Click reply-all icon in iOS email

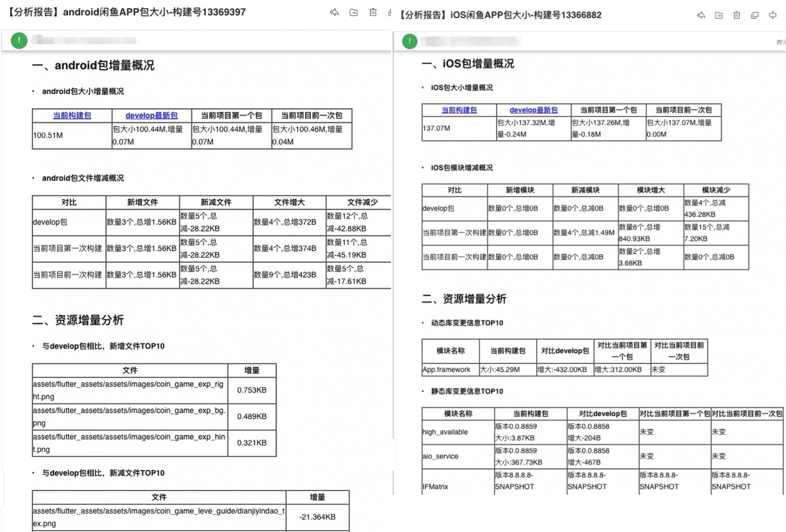[701, 15]
